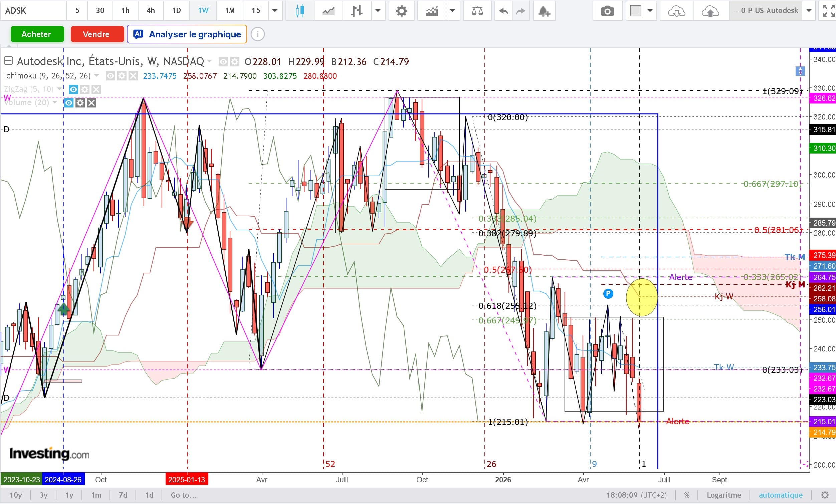Set range to 7d
Image resolution: width=836 pixels, height=504 pixels.
(x=123, y=495)
